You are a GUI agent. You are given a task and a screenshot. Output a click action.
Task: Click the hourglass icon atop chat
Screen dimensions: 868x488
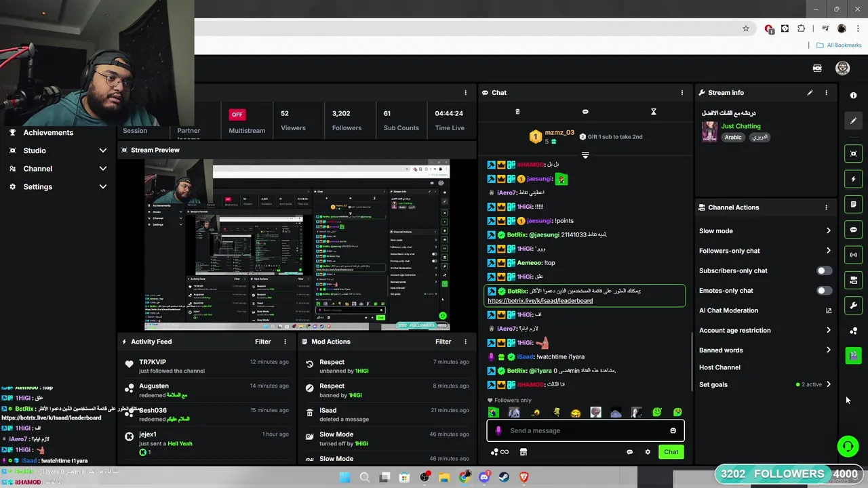[654, 112]
